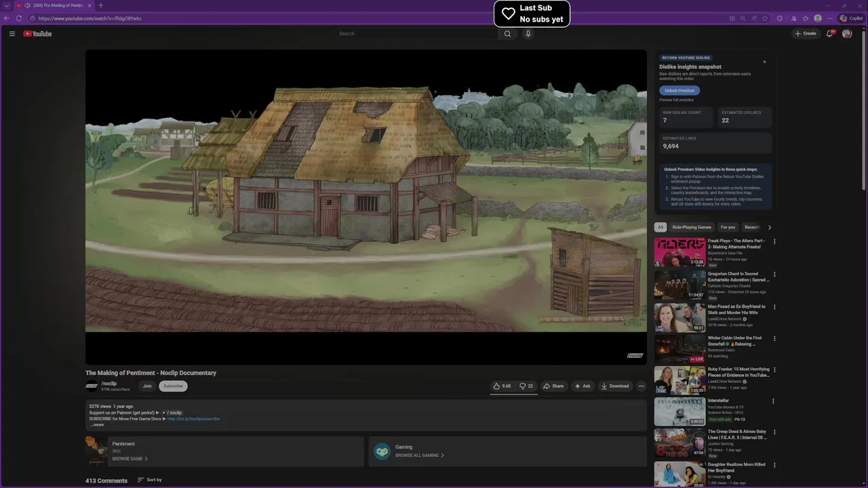Select the Role-Playing Games chip
Screen dimensions: 868x488
[x=692, y=227]
